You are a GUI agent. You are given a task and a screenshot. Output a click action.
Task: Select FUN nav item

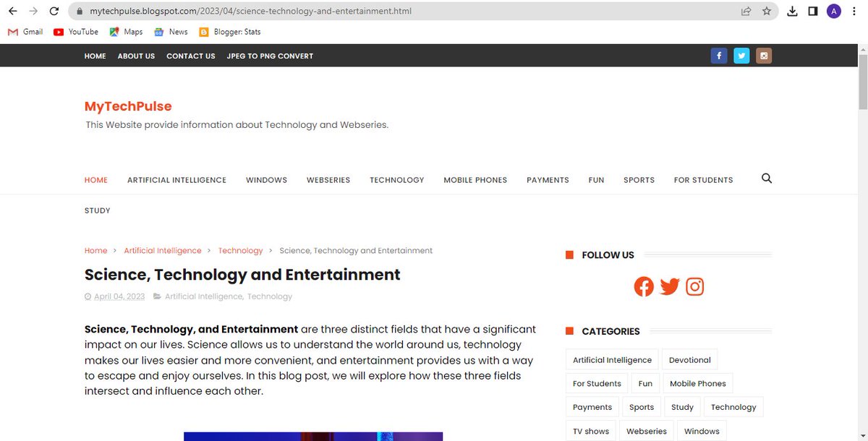(x=596, y=180)
